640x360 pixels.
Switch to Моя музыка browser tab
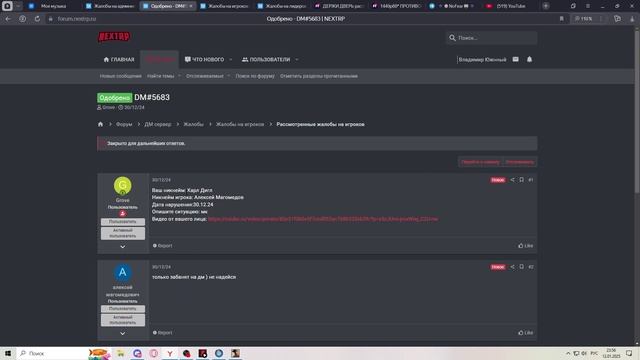point(53,6)
